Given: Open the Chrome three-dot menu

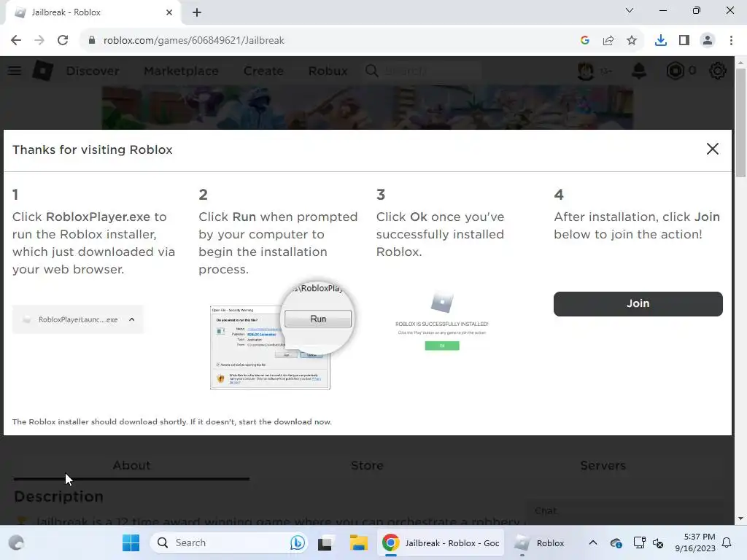Looking at the screenshot, I should point(731,41).
